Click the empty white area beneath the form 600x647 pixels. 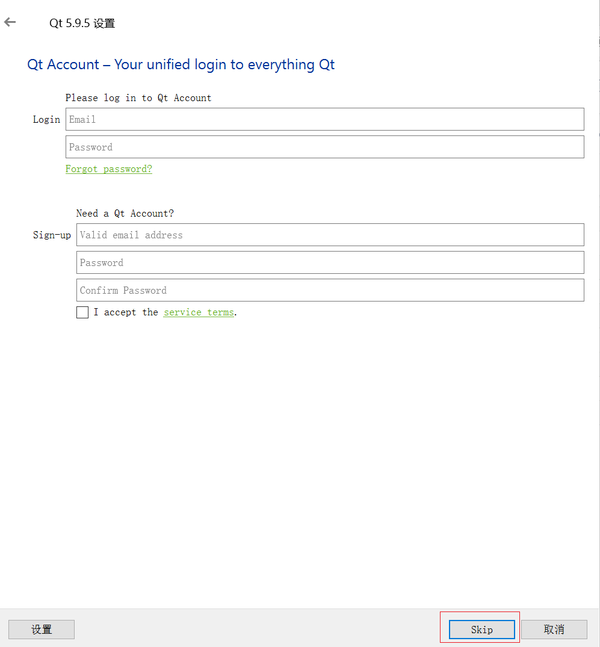[300, 454]
